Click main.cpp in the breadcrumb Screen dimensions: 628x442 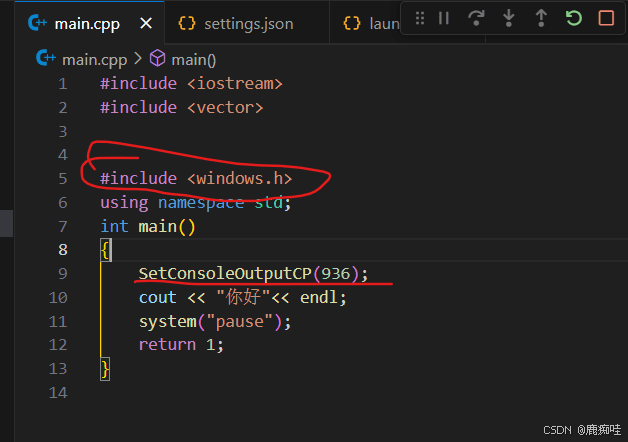click(x=95, y=60)
